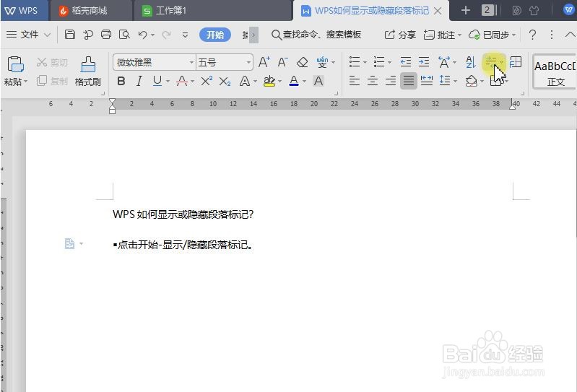The image size is (577, 392).
Task: Toggle Bold formatting
Action: click(x=121, y=81)
